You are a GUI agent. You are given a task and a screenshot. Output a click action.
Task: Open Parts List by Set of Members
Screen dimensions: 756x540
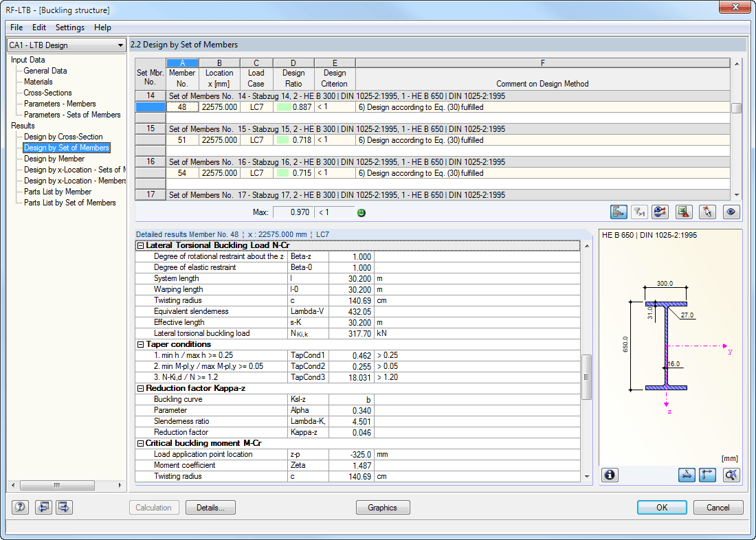click(x=70, y=203)
